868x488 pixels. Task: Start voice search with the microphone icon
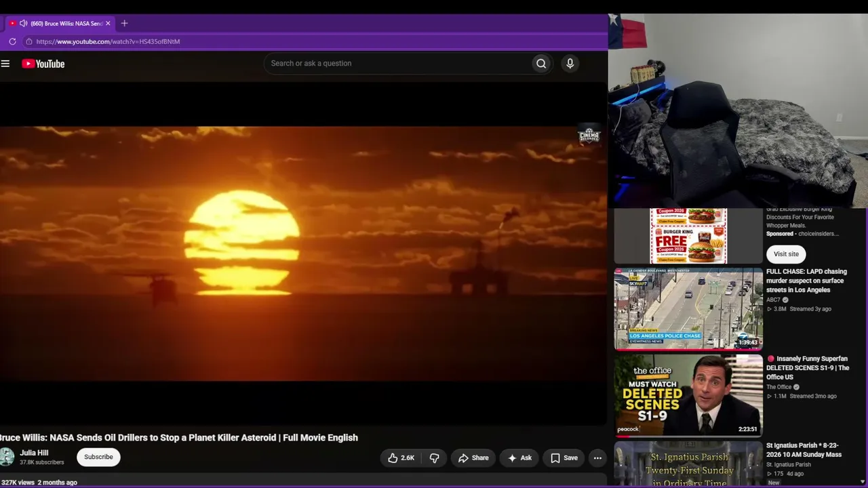pos(570,64)
